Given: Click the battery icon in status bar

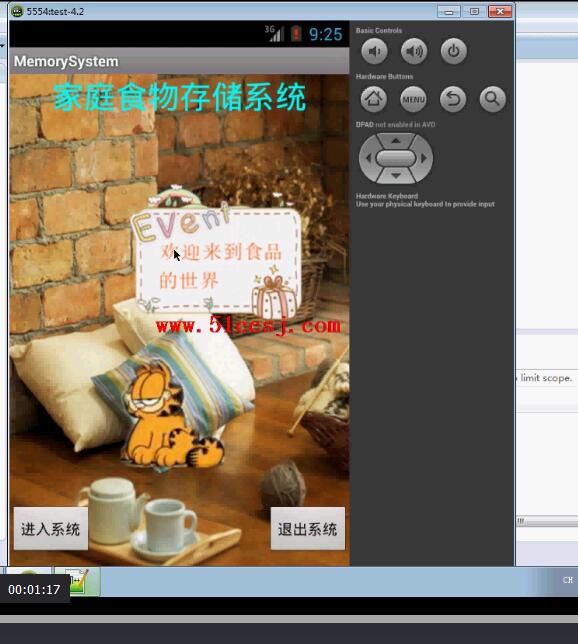Looking at the screenshot, I should click(x=296, y=34).
